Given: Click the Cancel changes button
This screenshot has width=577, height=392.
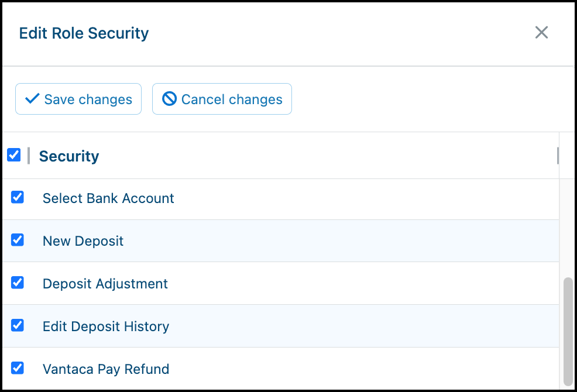Looking at the screenshot, I should tap(222, 99).
